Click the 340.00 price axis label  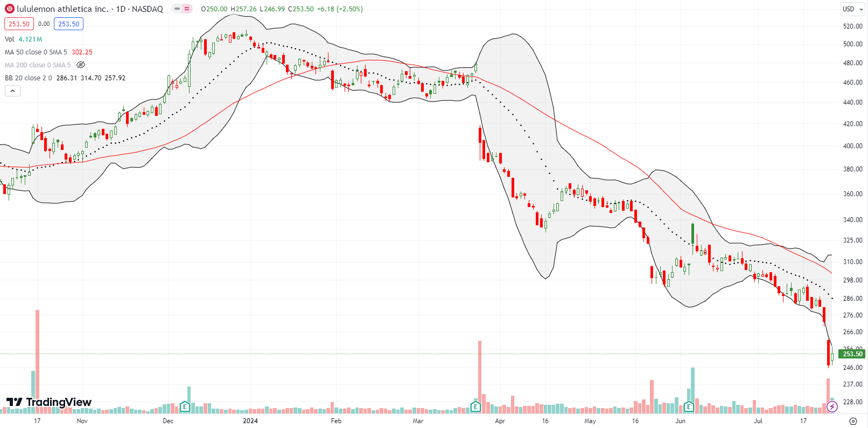[x=852, y=219]
